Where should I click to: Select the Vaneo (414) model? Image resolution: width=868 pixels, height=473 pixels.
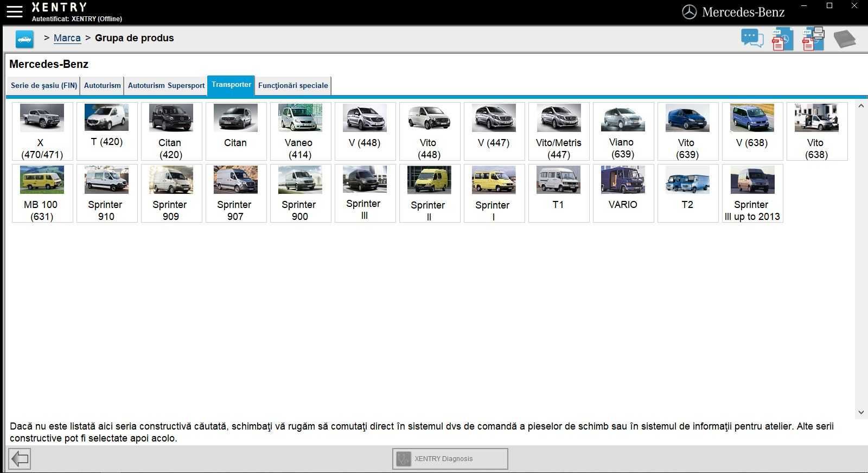301,131
